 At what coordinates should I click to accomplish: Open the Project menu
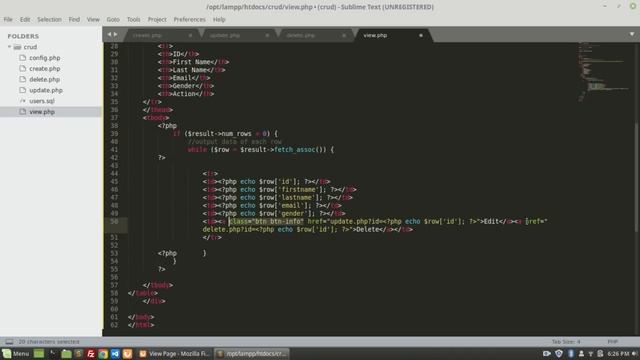pos(157,19)
